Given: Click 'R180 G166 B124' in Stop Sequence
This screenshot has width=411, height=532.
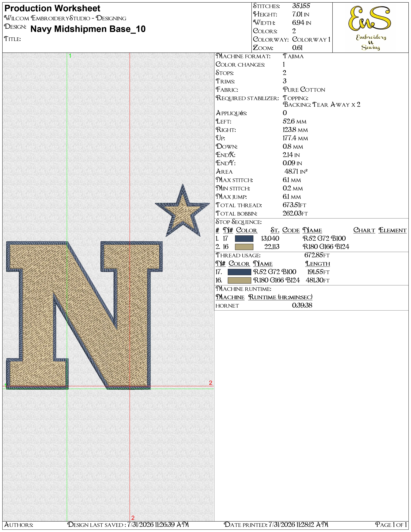Looking at the screenshot, I should (x=326, y=247).
